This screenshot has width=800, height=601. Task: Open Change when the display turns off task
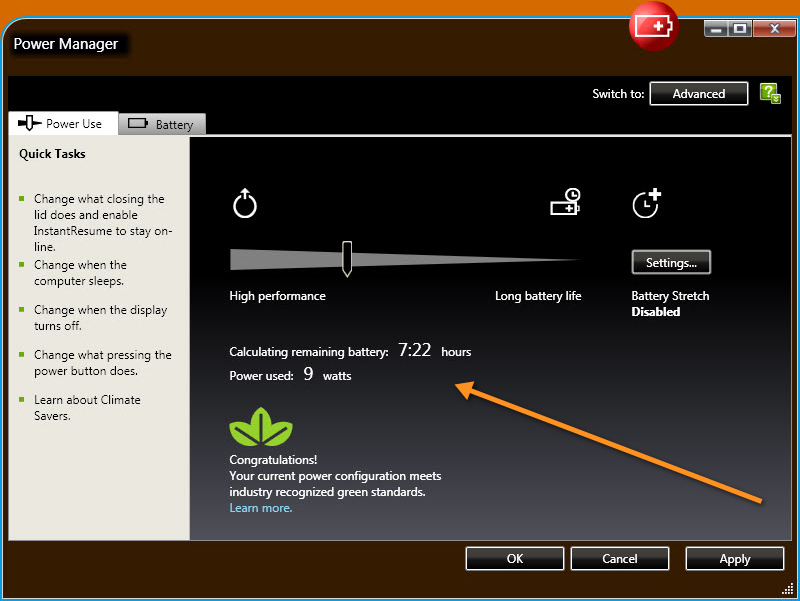101,318
